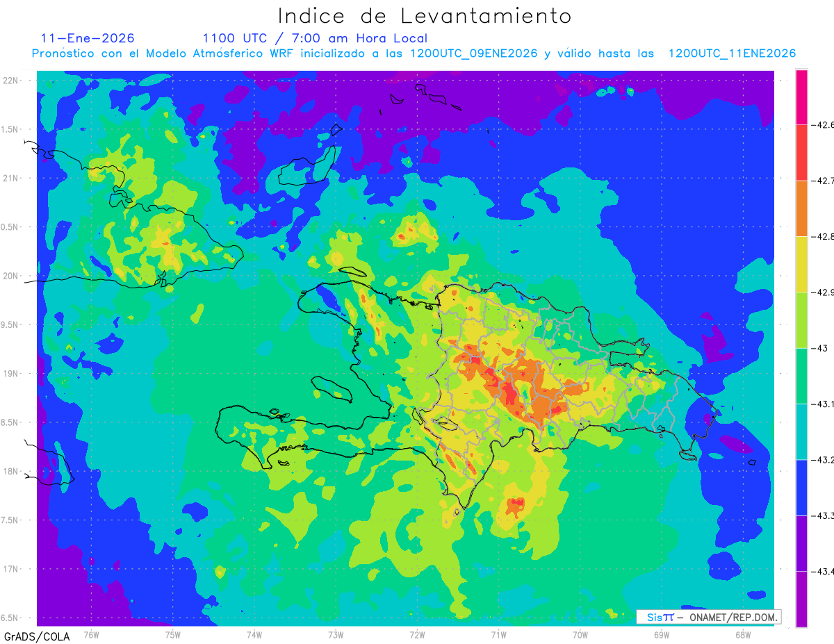
Task: Click the '-42.6' legend value
Action: click(822, 125)
